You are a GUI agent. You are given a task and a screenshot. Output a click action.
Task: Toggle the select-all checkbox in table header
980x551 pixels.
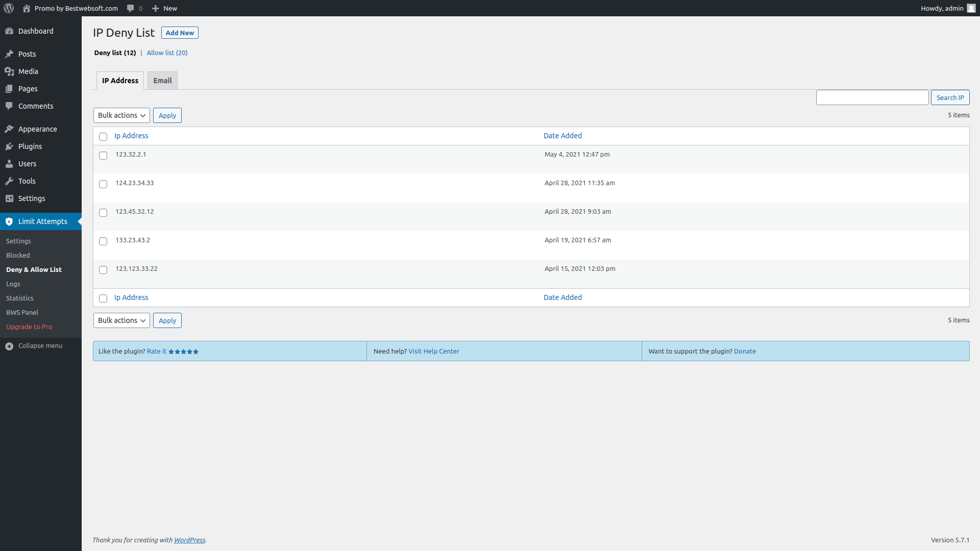pos(103,137)
